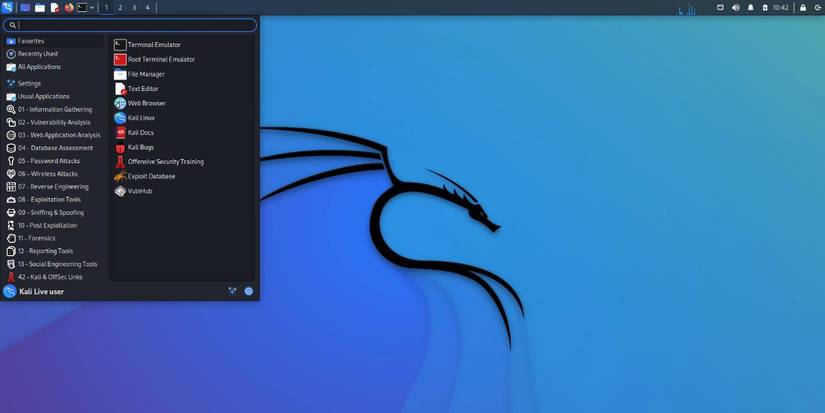
Task: Open VulnHub link from the favorites
Action: click(x=140, y=191)
